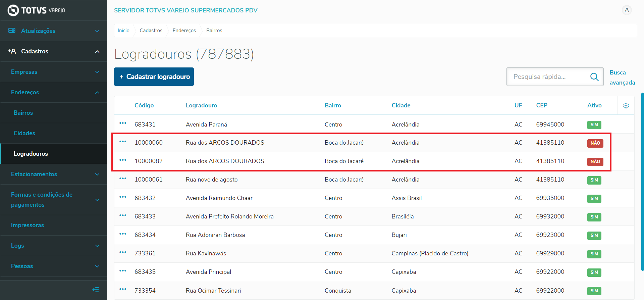Expand the Empresas submenu

point(54,72)
